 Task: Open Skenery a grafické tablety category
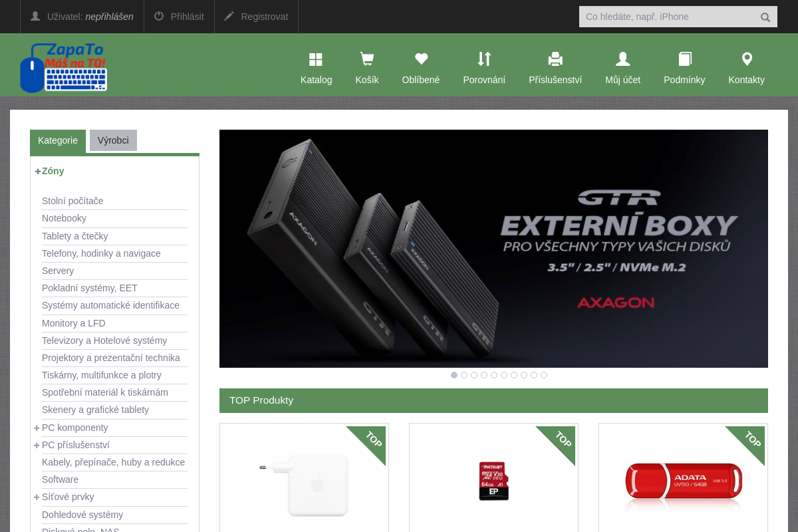[x=95, y=410]
